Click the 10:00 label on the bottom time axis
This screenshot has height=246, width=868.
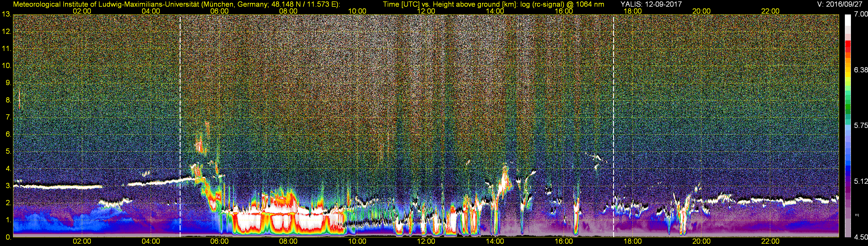pyautogui.click(x=357, y=242)
